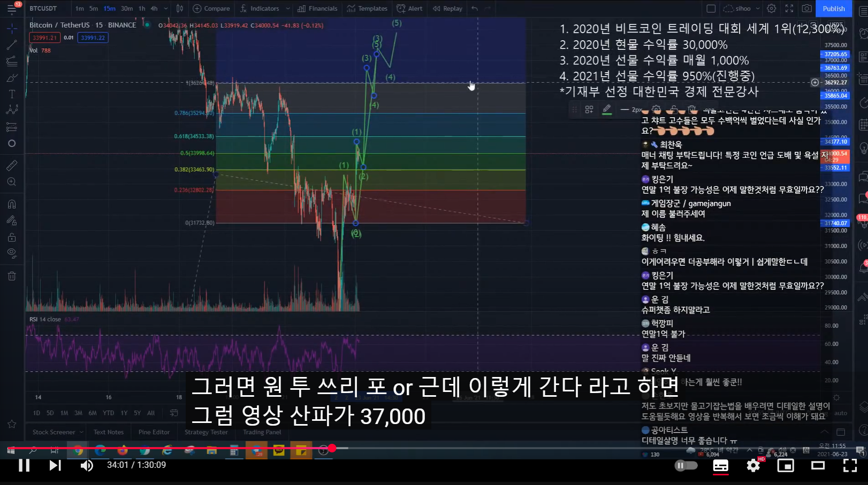Toggle YouTube subtitles/captions
Viewport: 868px width, 485px height.
tap(720, 466)
